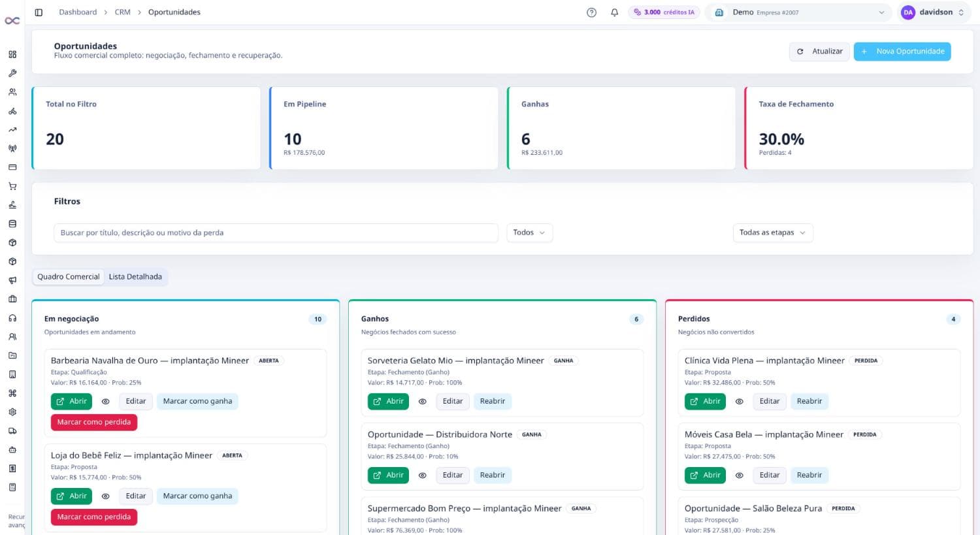This screenshot has width=980, height=535.
Task: Go to Dashboard in the breadcrumb
Action: (78, 12)
